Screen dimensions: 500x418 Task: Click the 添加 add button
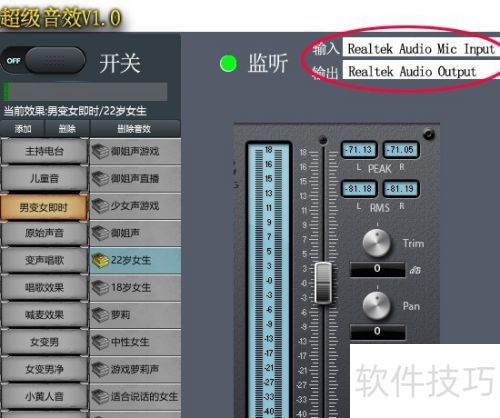click(22, 129)
